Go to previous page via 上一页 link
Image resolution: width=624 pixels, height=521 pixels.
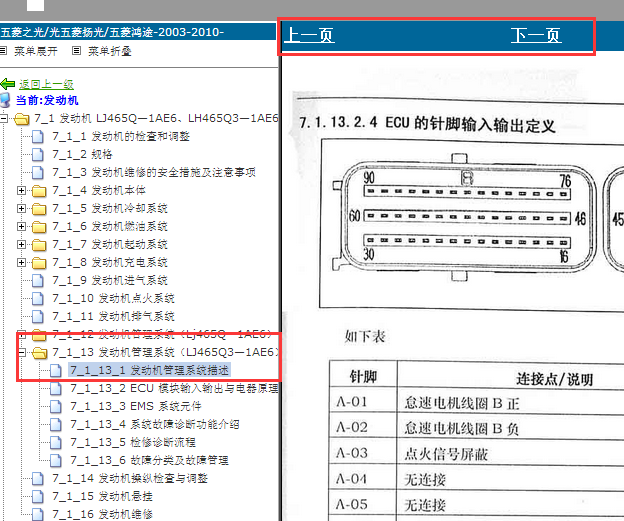click(x=310, y=35)
